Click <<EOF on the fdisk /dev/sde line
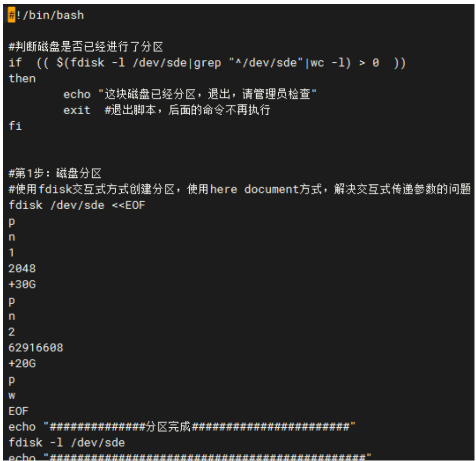The image size is (476, 461). coord(129,205)
